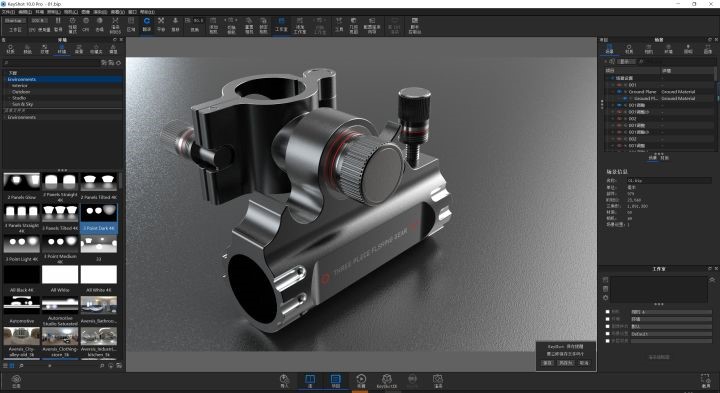Open the 文件 (File) menu
The image size is (720, 393).
pos(8,12)
